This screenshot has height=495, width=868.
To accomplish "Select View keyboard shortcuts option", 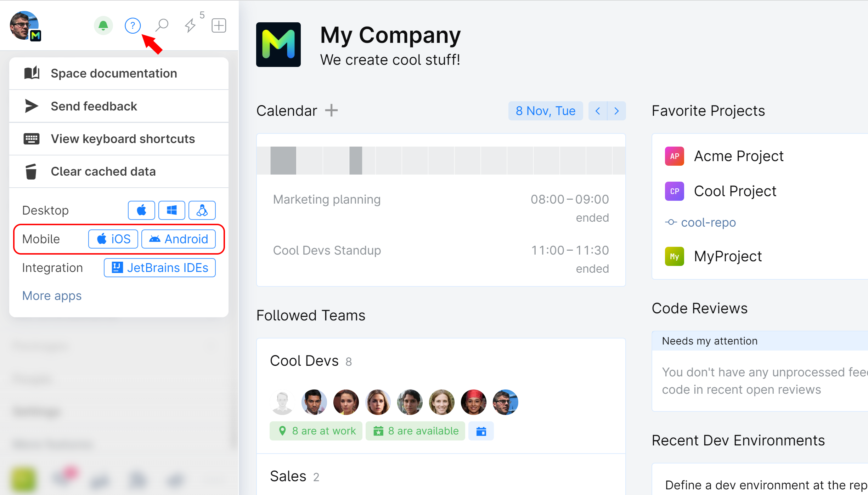I will click(x=119, y=138).
